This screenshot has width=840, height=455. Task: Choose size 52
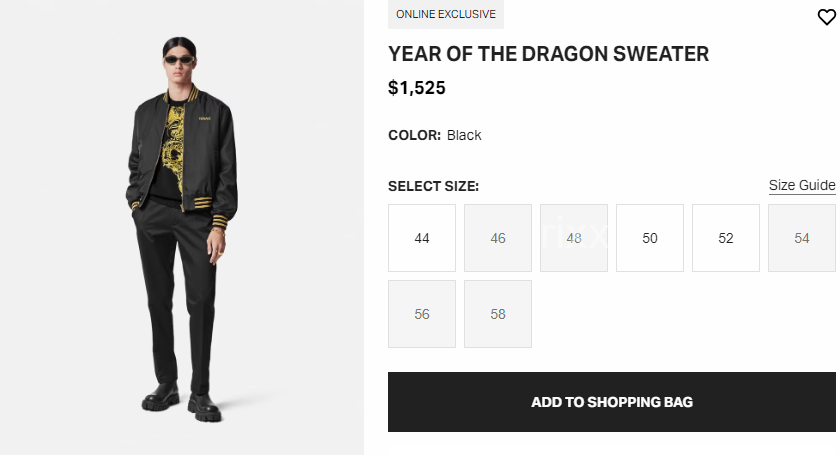tap(726, 238)
